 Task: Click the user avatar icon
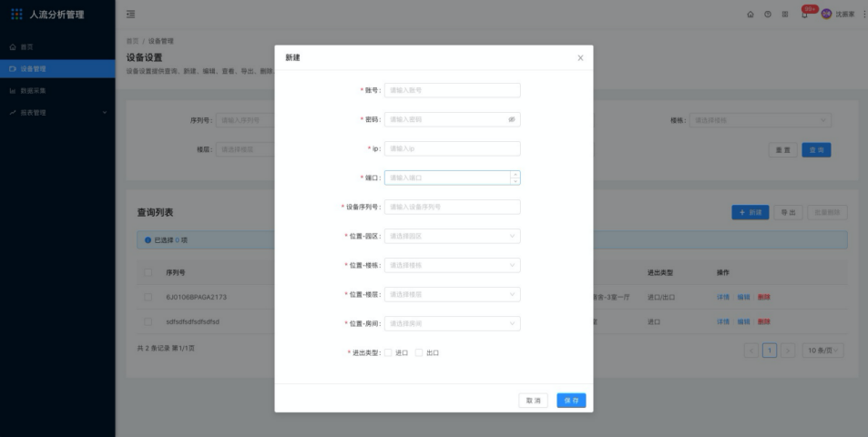[826, 14]
